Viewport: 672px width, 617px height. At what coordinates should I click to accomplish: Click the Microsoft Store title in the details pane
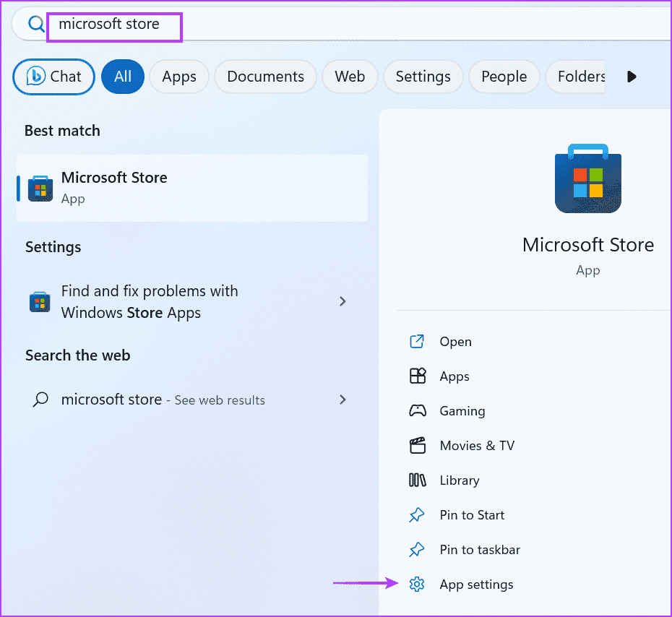point(588,245)
